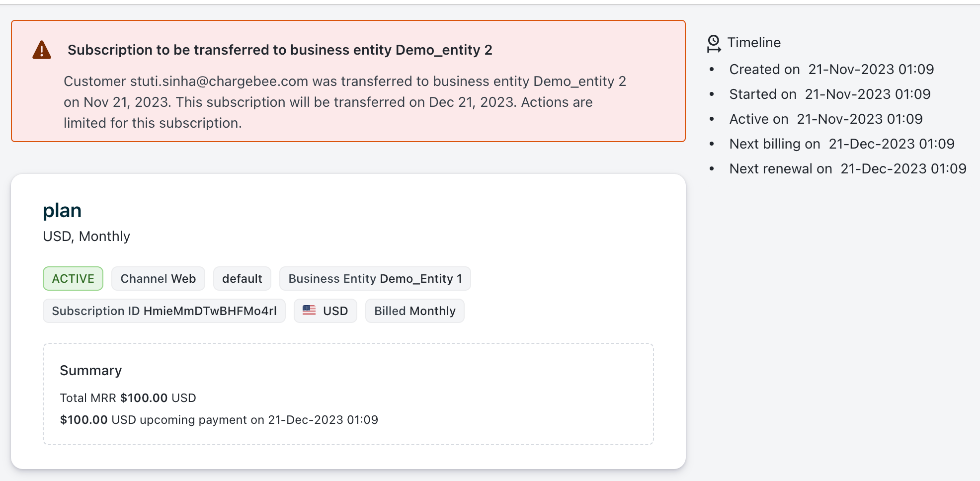Select the Created on timeline entry
Viewport: 980px width, 481px height.
pos(831,70)
